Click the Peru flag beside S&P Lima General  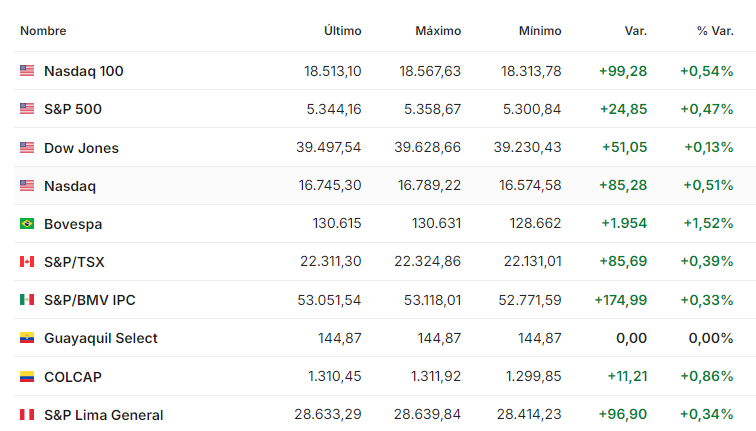(27, 415)
